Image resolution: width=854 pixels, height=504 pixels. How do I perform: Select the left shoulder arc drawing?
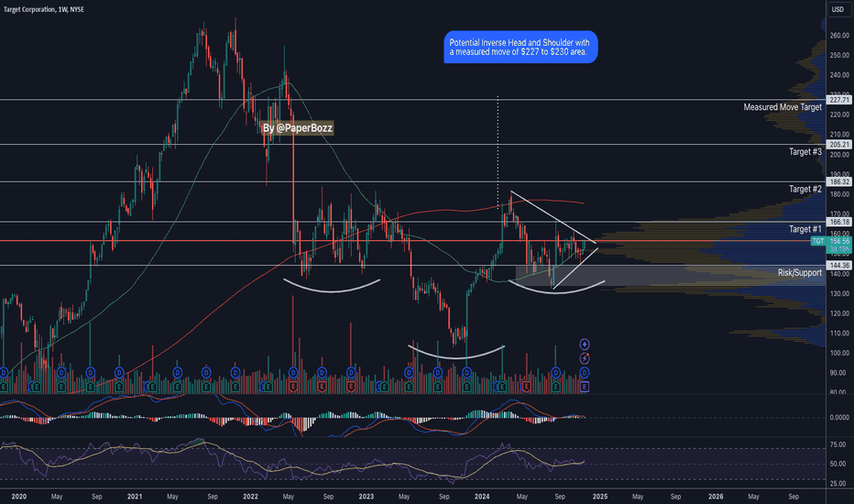(x=331, y=290)
